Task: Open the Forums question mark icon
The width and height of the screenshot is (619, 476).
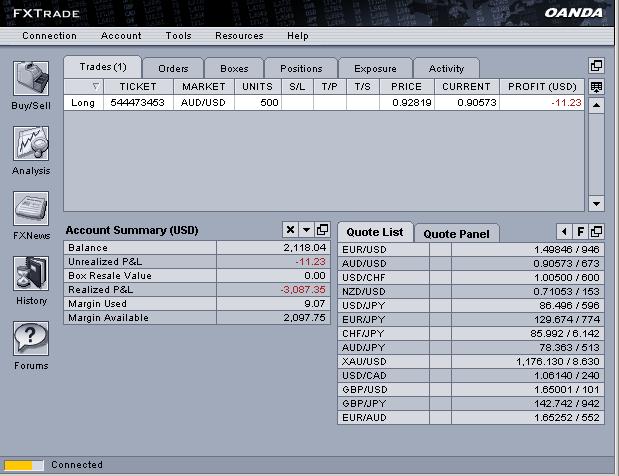Action: [x=31, y=338]
